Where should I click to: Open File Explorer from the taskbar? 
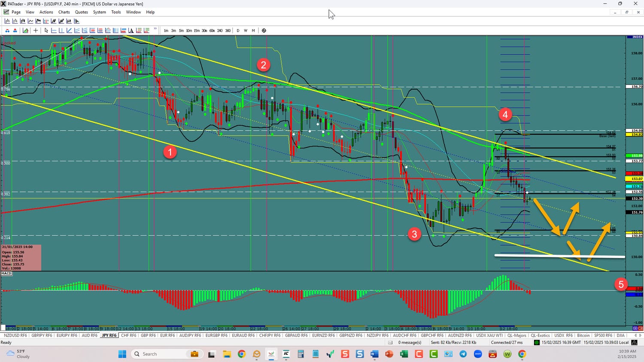(227, 354)
